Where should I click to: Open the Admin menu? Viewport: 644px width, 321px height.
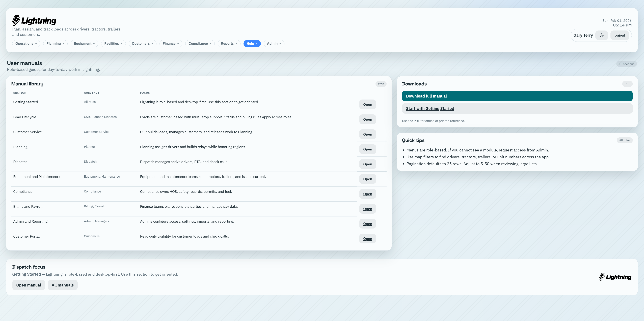(274, 43)
